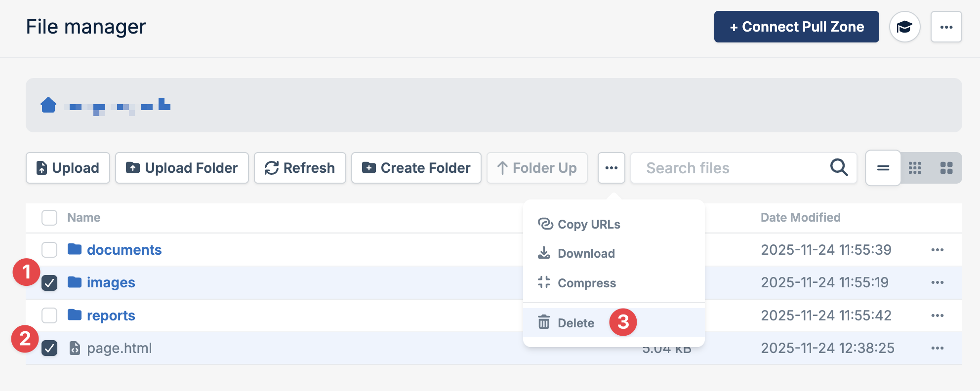The image size is (980, 391).
Task: Refresh the file list
Action: [300, 168]
